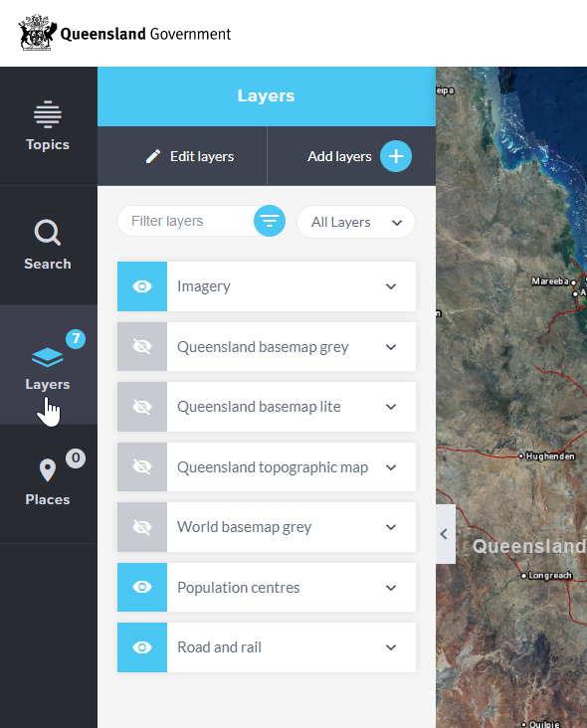Open the Places pin icon

[48, 470]
